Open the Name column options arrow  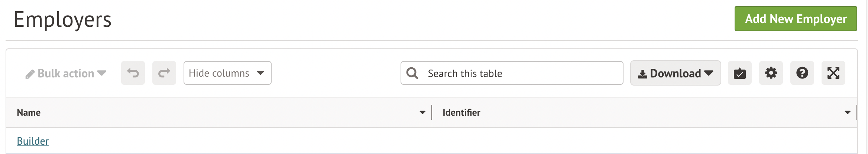(422, 112)
